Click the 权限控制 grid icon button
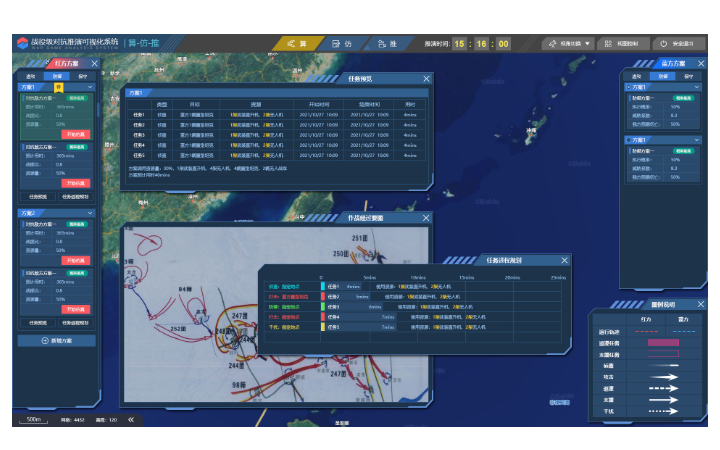The image size is (720, 450). tap(622, 44)
